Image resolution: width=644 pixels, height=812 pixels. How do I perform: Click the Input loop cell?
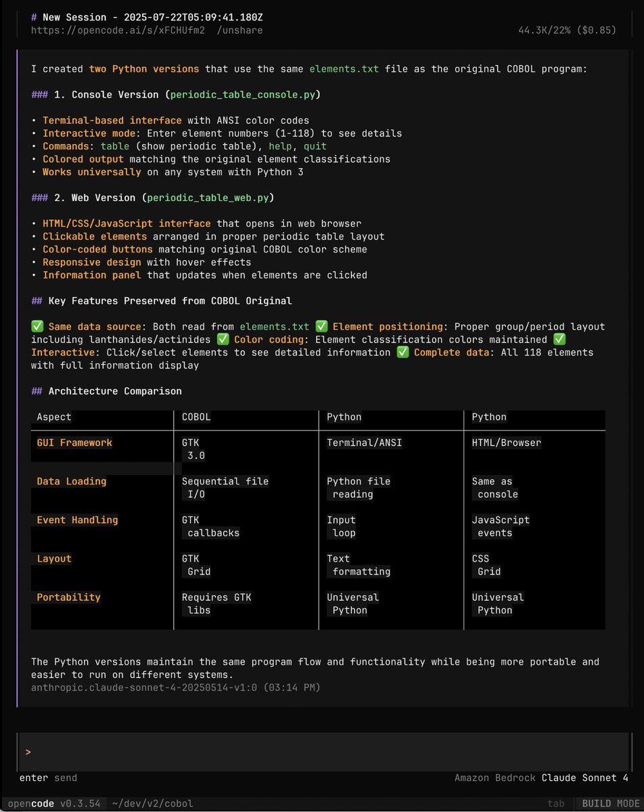pyautogui.click(x=342, y=526)
